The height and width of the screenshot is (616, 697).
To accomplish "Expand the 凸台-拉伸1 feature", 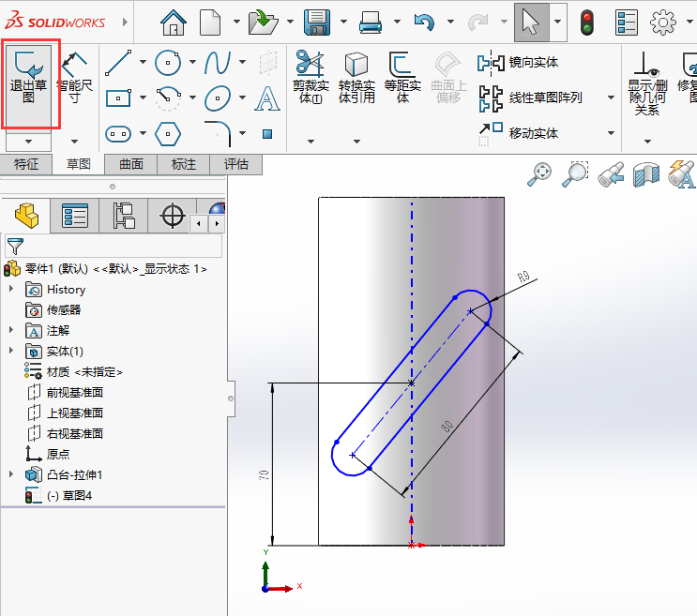I will pyautogui.click(x=11, y=473).
